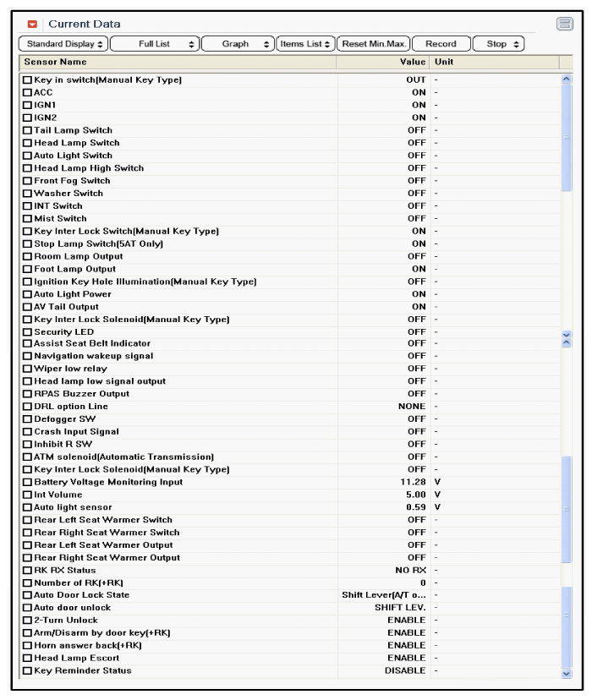Check the Front Fog Switch checkbox
This screenshot has height=700, width=592.
[x=27, y=181]
